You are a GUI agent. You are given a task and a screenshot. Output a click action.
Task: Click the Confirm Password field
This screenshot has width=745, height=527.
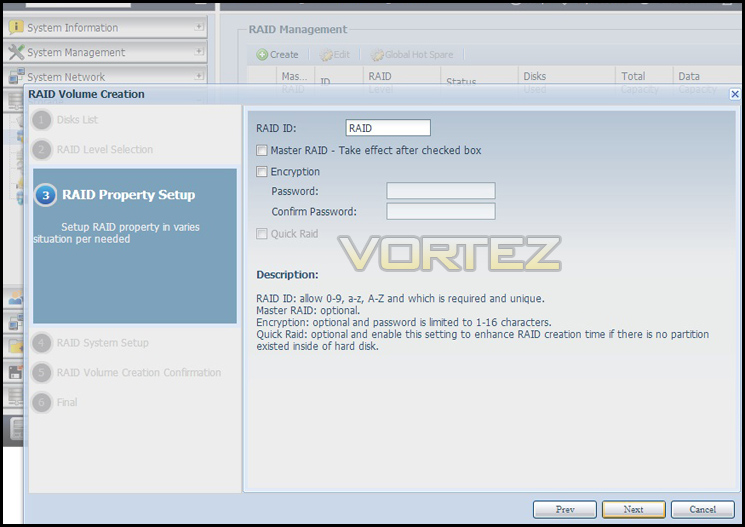click(x=441, y=211)
